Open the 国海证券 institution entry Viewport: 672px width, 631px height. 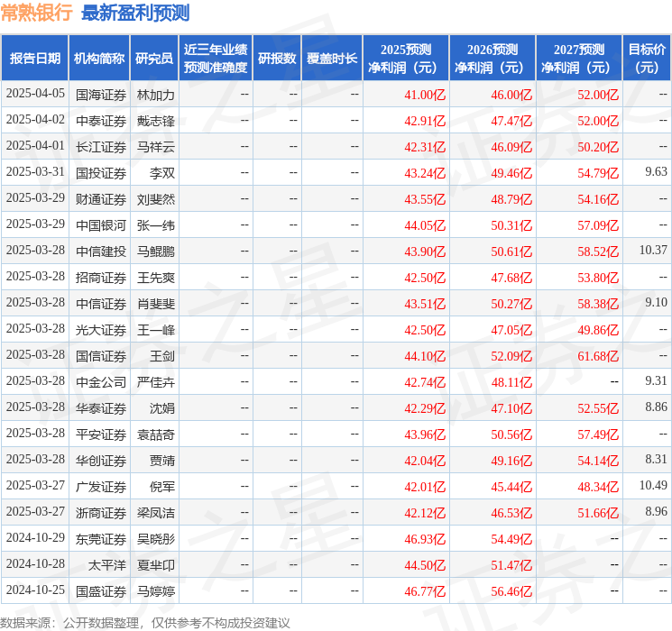point(100,95)
